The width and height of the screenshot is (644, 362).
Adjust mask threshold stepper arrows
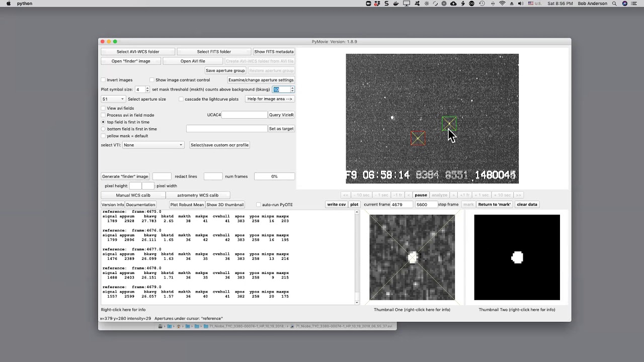pos(292,89)
